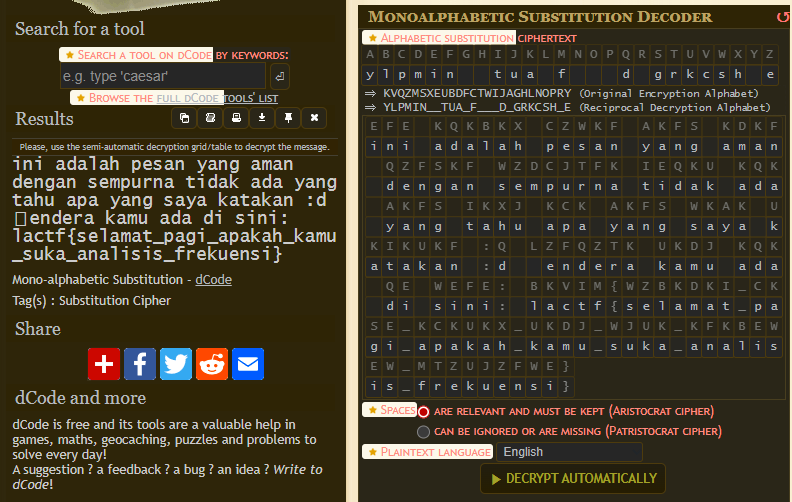Click the 'Please, use the semi-automatic decryption grid' notice
Image resolution: width=792 pixels, height=502 pixels.
174,147
